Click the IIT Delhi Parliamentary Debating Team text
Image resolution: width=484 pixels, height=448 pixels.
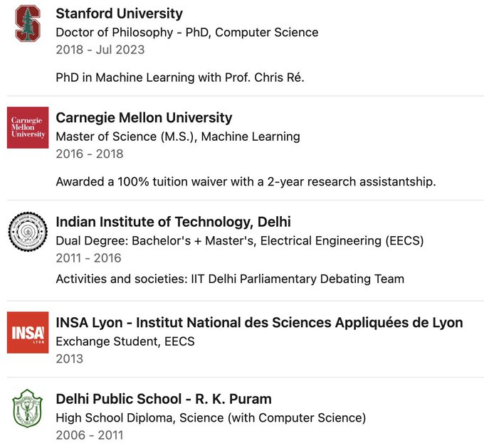[x=230, y=279]
